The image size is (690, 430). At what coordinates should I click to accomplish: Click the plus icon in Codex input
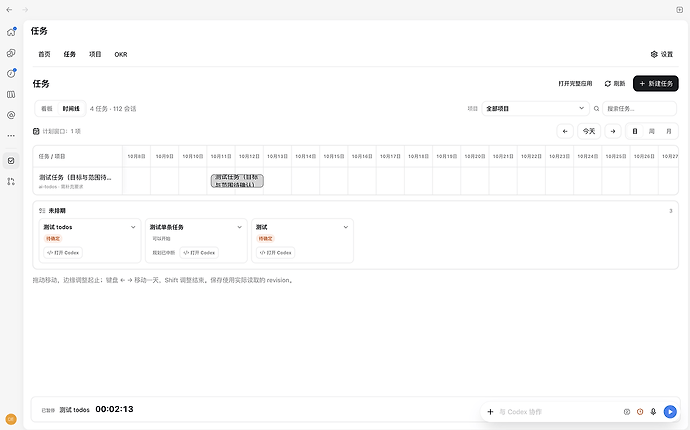[490, 412]
